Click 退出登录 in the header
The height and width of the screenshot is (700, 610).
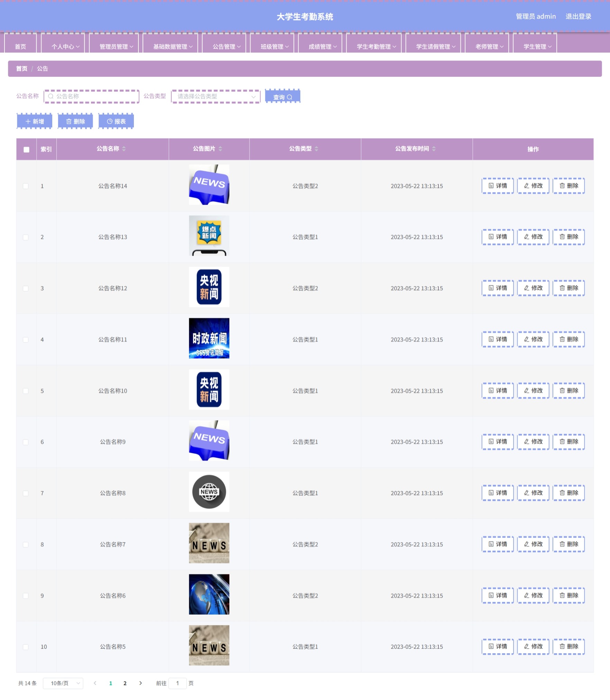[578, 16]
